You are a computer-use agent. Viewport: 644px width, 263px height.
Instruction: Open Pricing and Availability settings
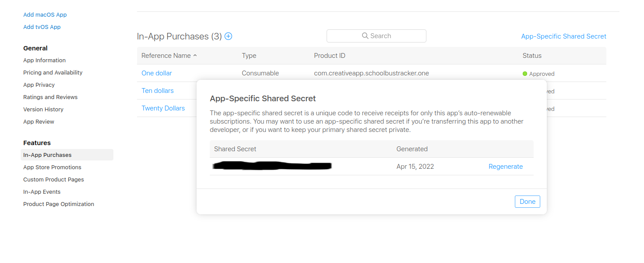[53, 72]
